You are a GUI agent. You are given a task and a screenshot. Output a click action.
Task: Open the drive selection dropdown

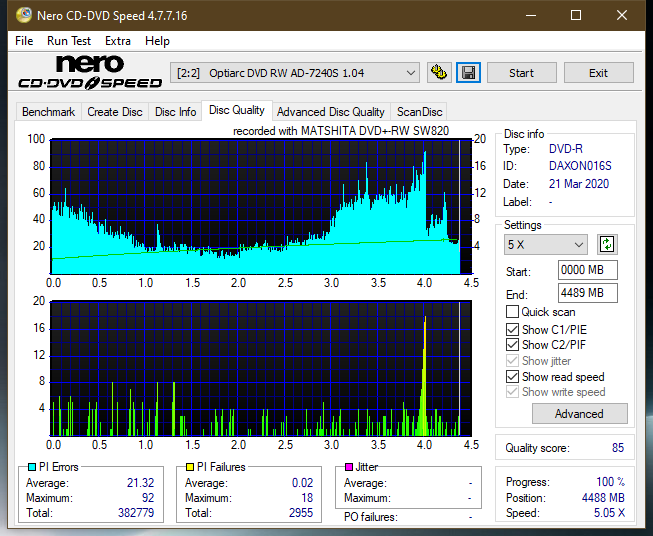(x=295, y=73)
